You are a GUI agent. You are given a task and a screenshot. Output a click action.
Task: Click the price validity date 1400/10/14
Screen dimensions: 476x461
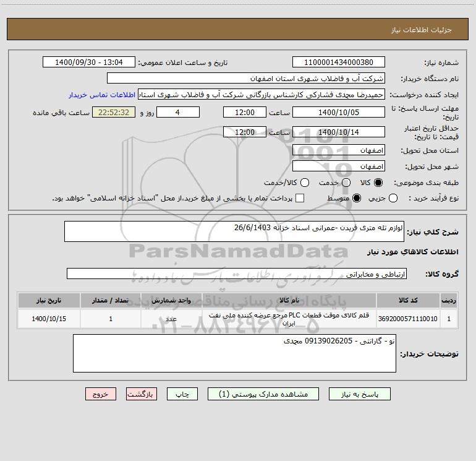tap(339, 132)
